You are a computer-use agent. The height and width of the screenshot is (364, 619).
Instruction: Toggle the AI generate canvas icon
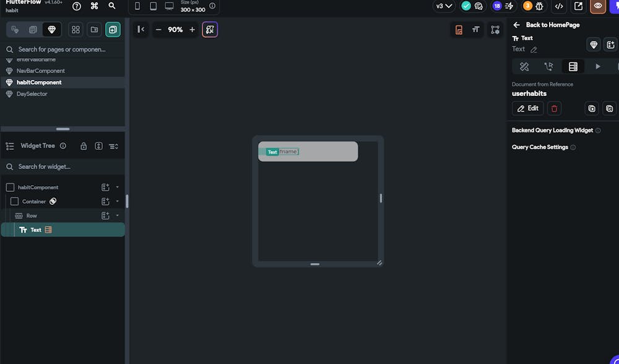210,30
